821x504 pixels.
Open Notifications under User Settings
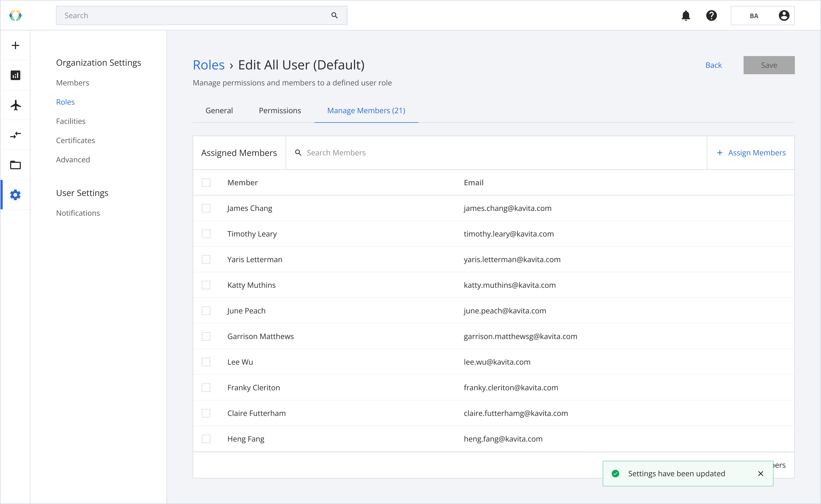click(x=78, y=213)
